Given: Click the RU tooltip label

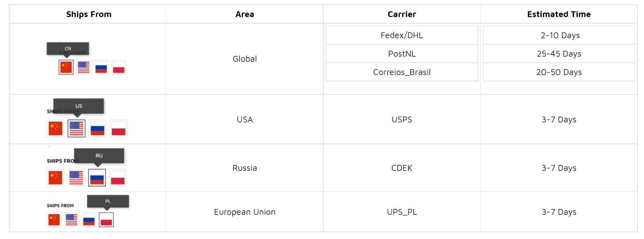Looking at the screenshot, I should 99,156.
